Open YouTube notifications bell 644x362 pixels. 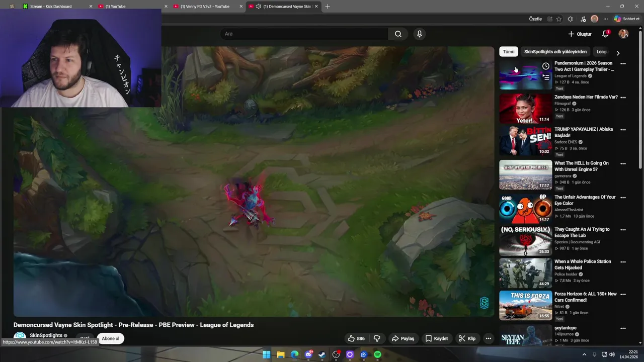606,34
